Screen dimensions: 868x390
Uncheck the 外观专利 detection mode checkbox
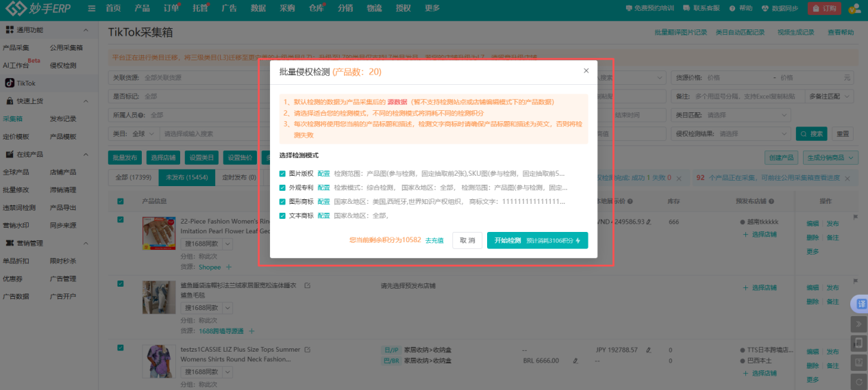click(x=283, y=187)
